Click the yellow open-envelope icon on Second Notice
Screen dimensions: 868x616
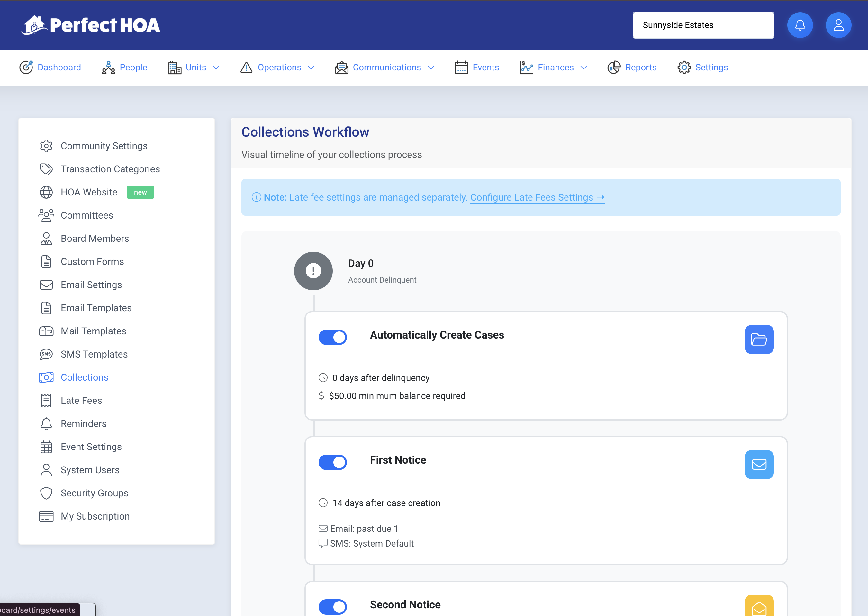(759, 607)
